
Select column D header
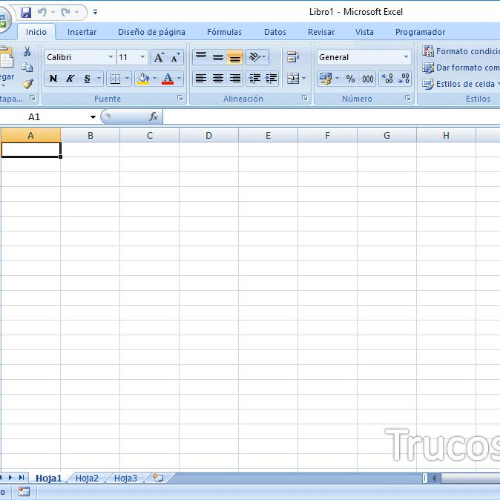[x=209, y=135]
